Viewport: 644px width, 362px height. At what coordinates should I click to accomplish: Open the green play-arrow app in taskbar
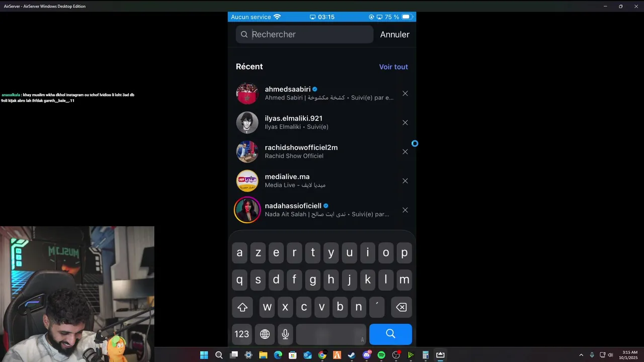[x=411, y=355]
